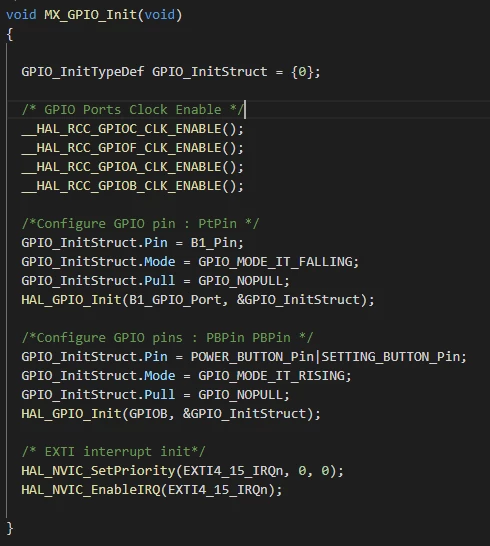Click the function name MX_GPIO_Init

pos(90,15)
